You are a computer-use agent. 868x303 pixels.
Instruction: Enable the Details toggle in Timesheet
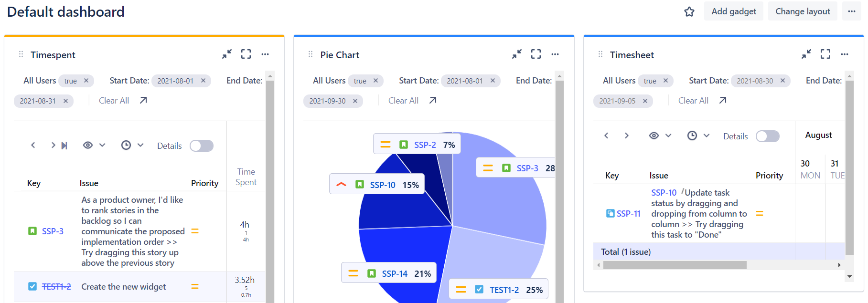[768, 136]
